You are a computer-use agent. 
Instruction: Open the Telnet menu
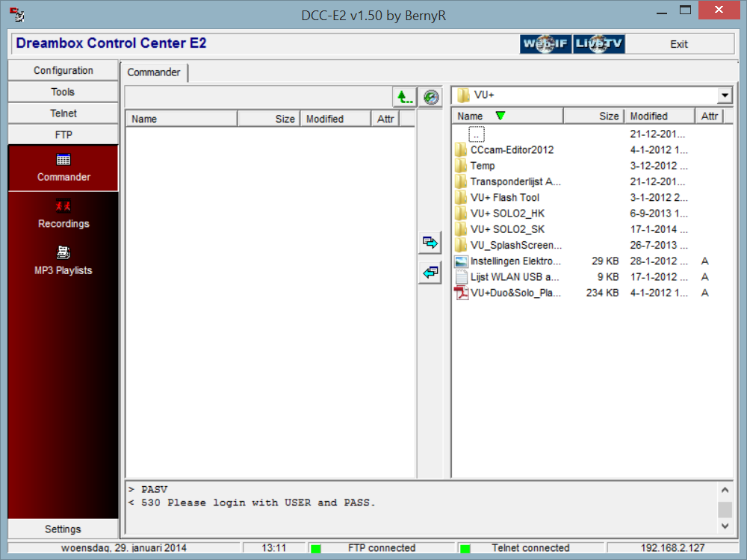63,113
